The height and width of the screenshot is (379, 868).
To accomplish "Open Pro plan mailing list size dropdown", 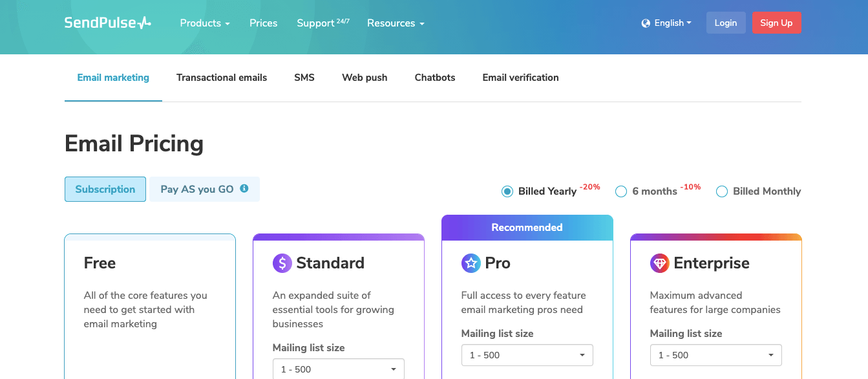I will [527, 355].
